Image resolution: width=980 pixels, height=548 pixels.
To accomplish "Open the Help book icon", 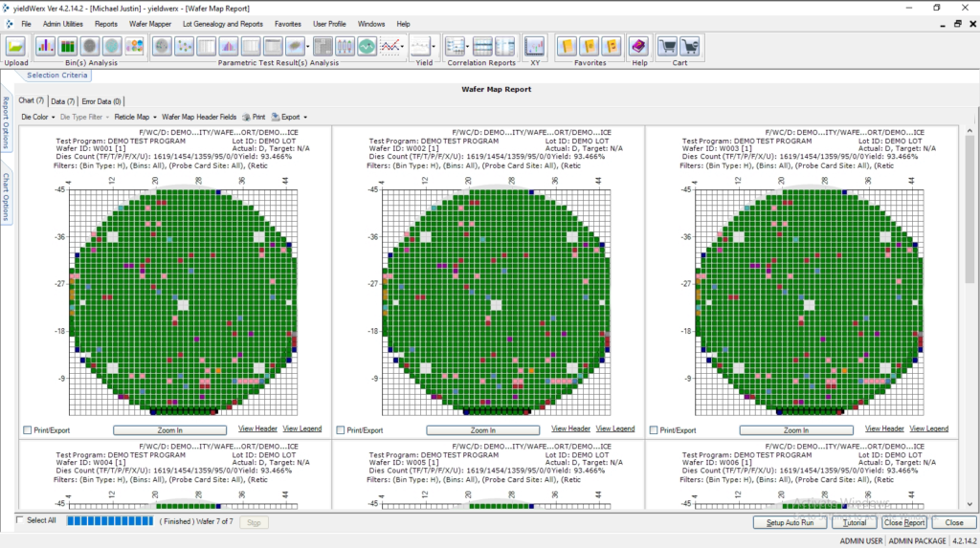I will click(639, 46).
